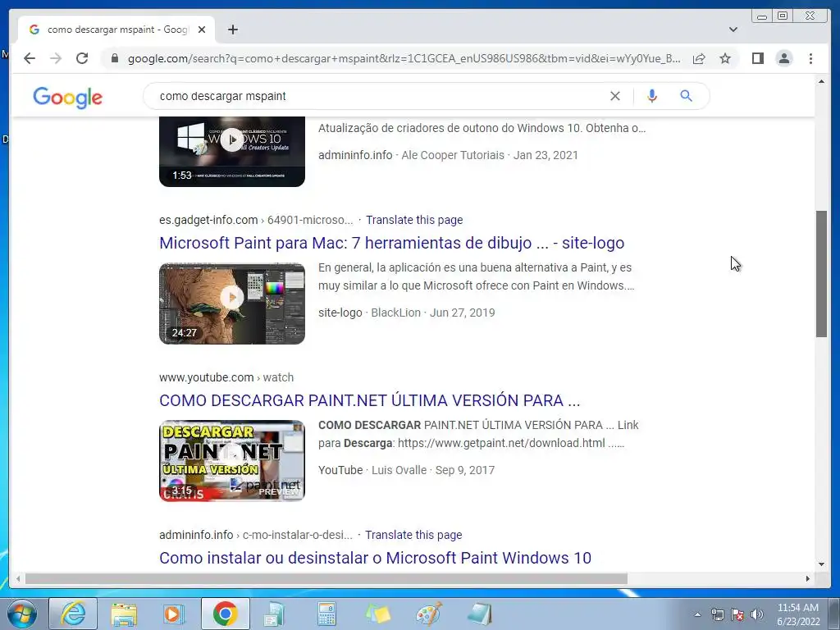Screen dimensions: 840x630
Task: Open Windows Media Player on taskbar
Action: [x=174, y=614]
